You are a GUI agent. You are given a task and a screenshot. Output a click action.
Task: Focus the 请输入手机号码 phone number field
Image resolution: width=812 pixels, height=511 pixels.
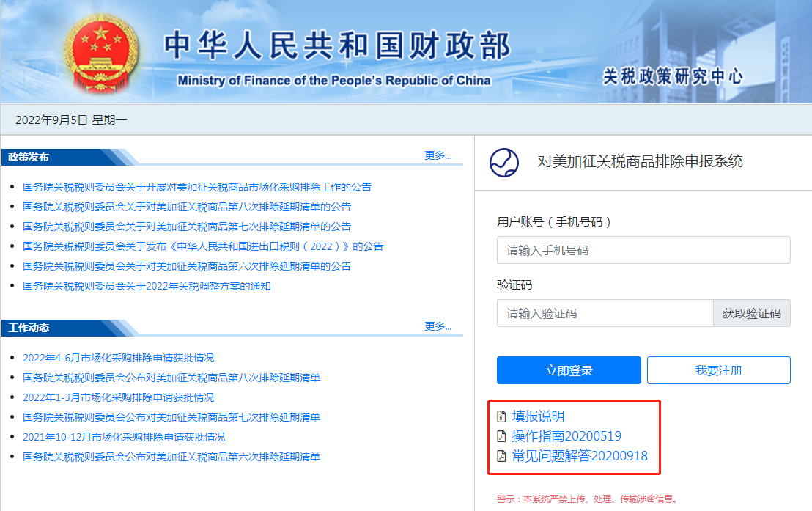pos(643,250)
